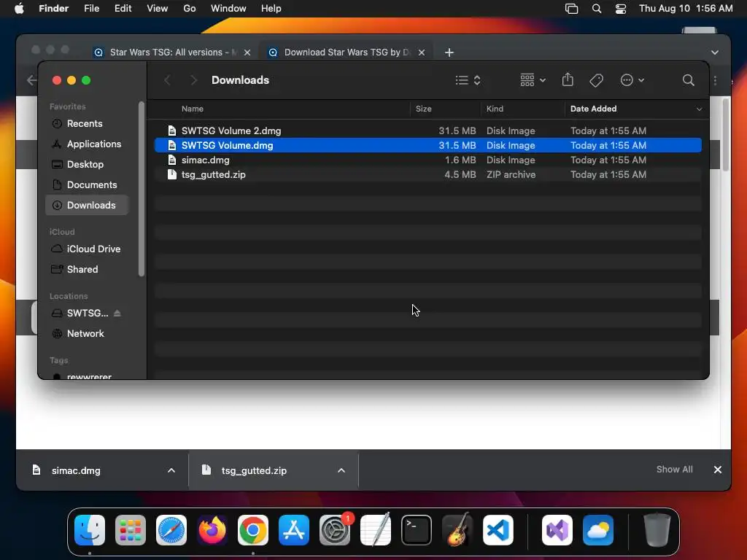Screen dimensions: 747x560
Task: Click the Finder sidebar scrollbar
Action: click(141, 189)
